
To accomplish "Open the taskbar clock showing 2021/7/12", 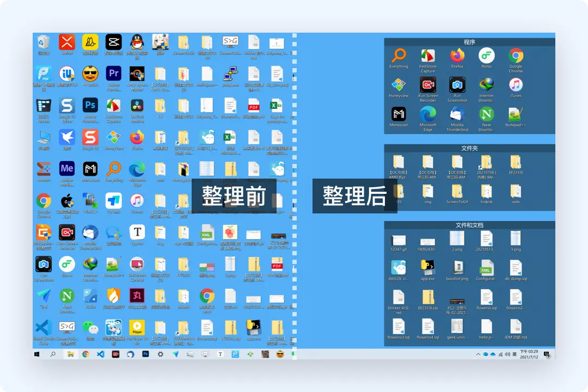I will (529, 354).
